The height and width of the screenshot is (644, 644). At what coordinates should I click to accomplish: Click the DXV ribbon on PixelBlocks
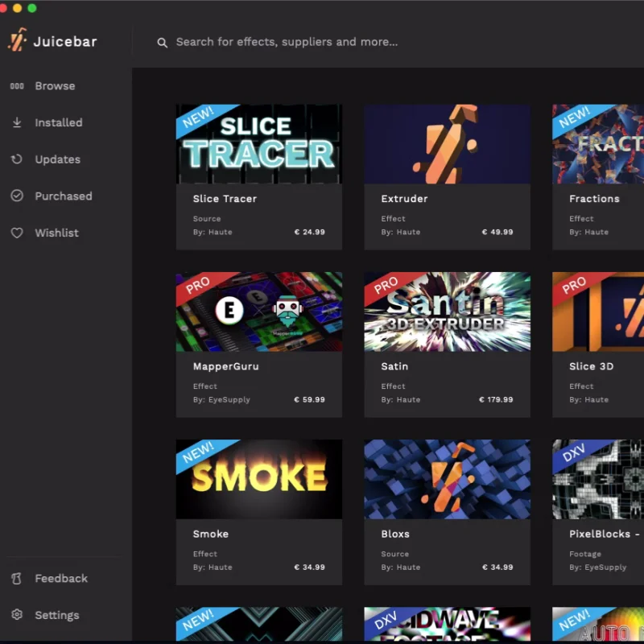[x=575, y=452]
